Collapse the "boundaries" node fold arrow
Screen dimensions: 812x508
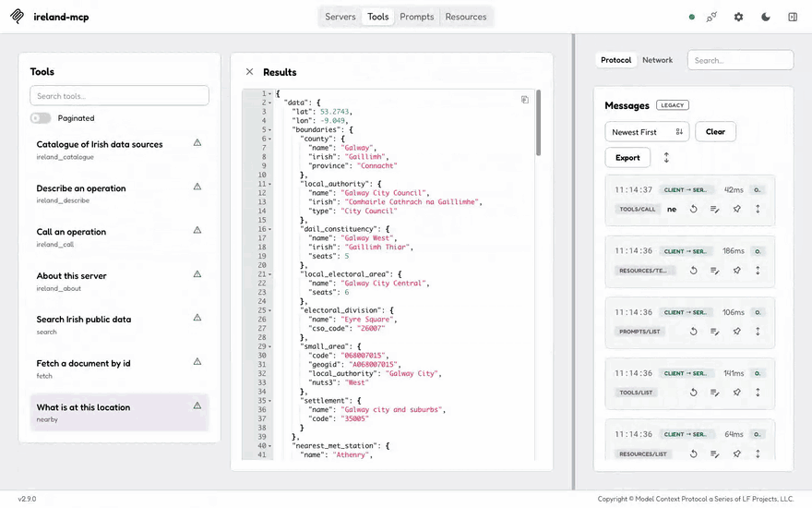pyautogui.click(x=269, y=129)
